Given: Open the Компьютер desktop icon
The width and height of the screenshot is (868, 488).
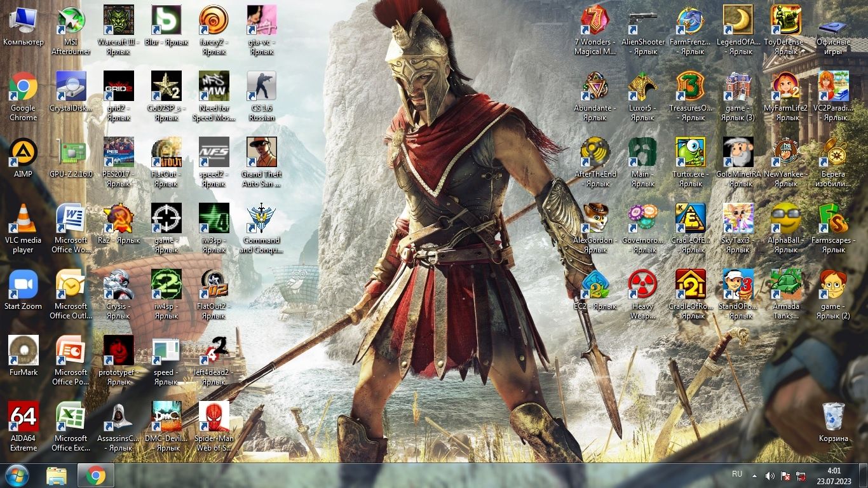Looking at the screenshot, I should [24, 25].
